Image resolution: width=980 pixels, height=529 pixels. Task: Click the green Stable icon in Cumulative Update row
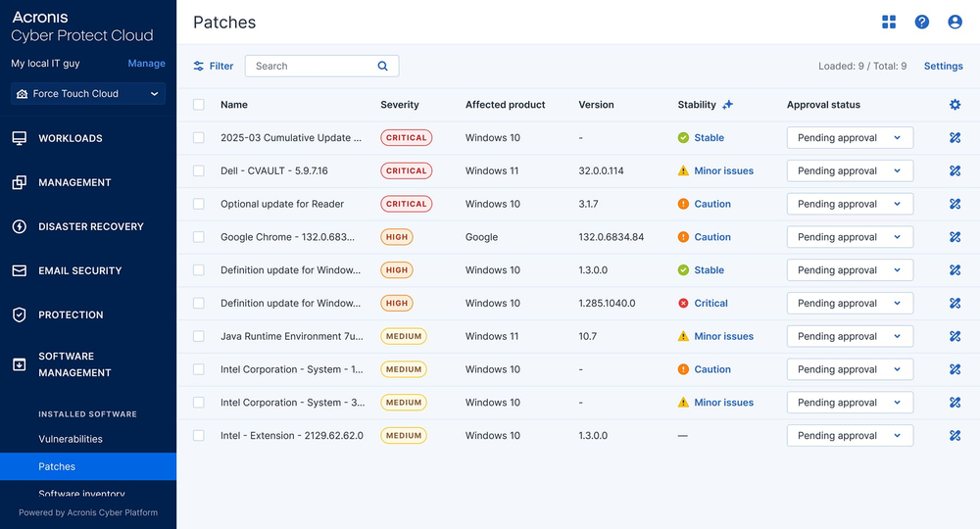coord(683,138)
